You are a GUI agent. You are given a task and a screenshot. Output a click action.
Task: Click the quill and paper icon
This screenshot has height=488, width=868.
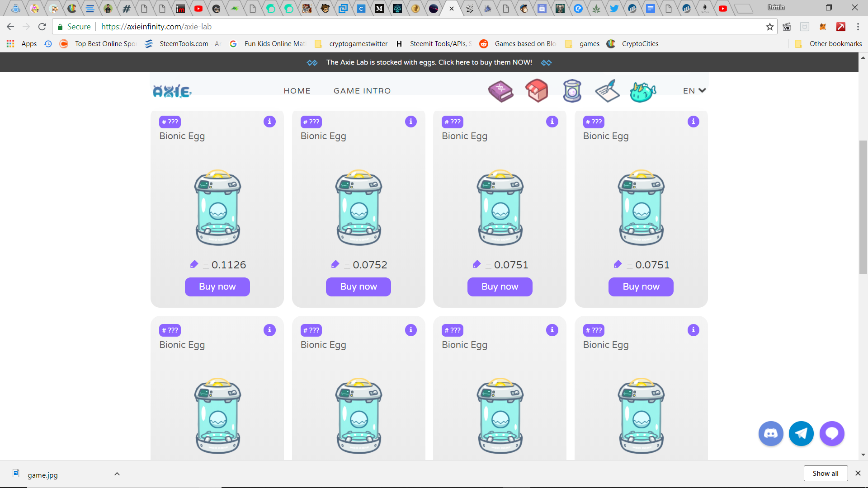click(x=607, y=91)
